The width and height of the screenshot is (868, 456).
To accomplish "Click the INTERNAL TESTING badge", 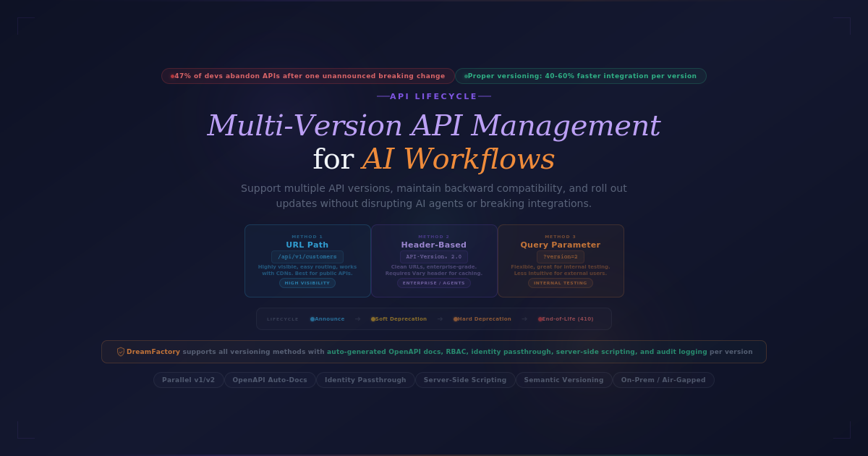I will [x=561, y=283].
